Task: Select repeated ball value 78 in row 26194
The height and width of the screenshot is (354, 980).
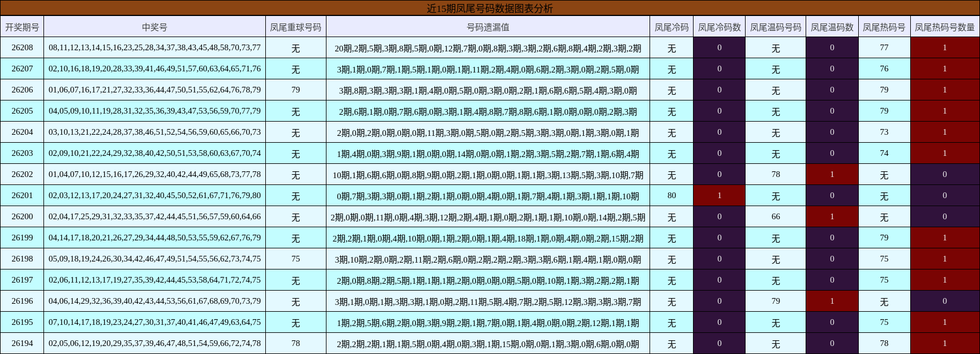Action: tap(296, 344)
